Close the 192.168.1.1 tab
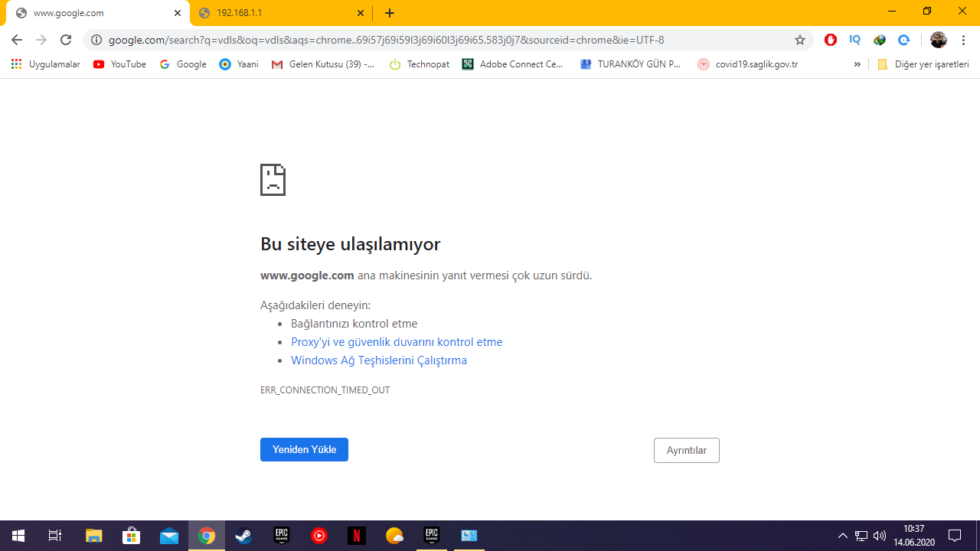This screenshot has height=551, width=980. coord(361,13)
